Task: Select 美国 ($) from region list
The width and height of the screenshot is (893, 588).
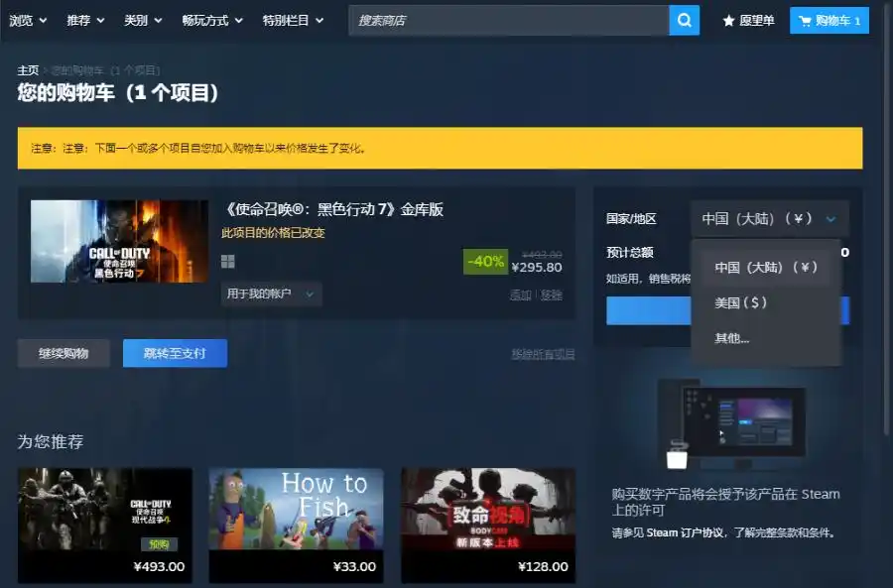Action: tap(766, 302)
